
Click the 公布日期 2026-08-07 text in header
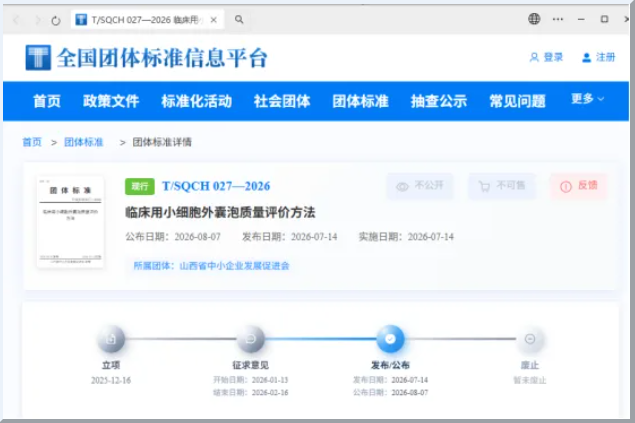click(173, 237)
